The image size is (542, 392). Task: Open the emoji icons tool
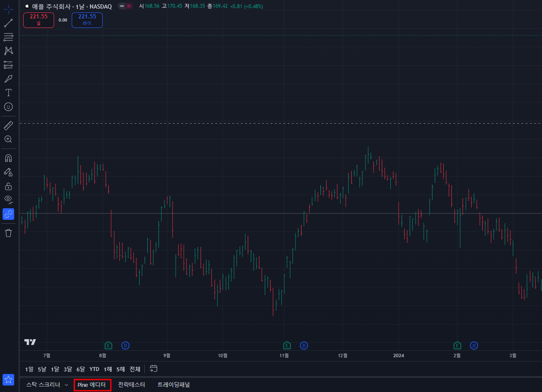click(x=8, y=106)
